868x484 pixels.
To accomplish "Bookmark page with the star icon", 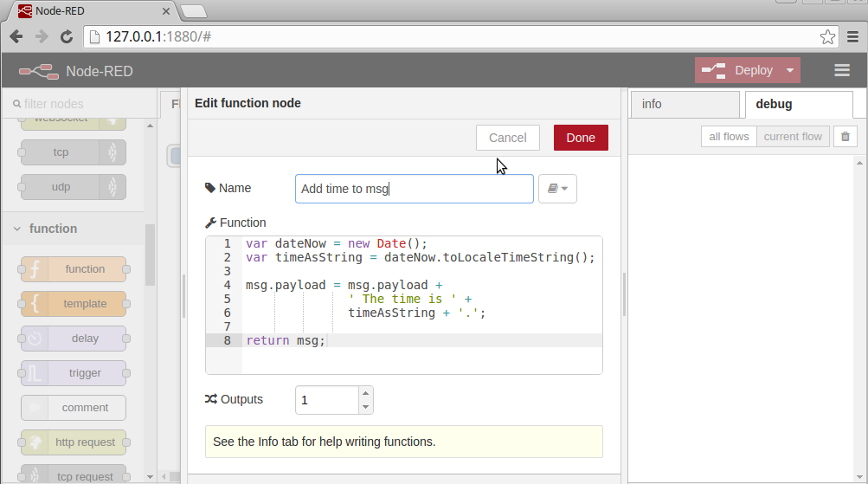I will click(x=828, y=36).
